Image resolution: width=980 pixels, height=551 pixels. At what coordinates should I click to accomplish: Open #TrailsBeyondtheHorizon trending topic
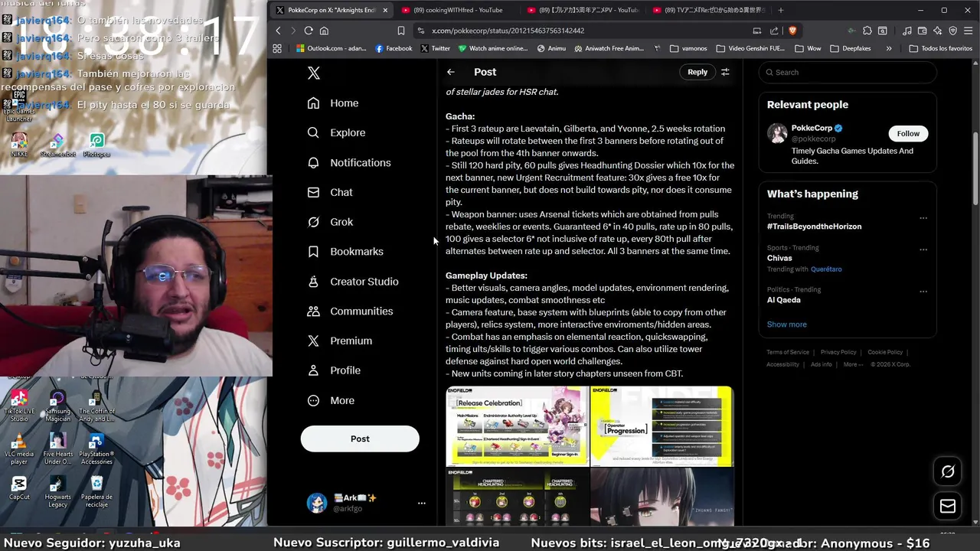pos(814,227)
